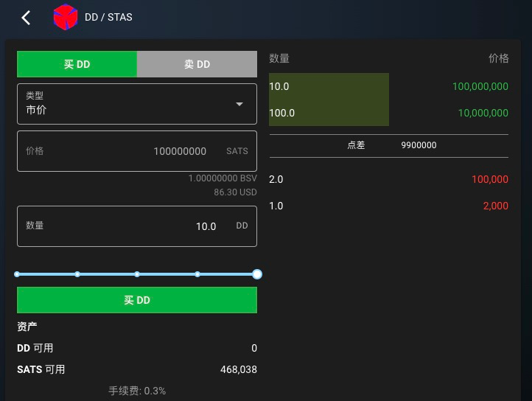Set amount slider to second point

(x=77, y=274)
